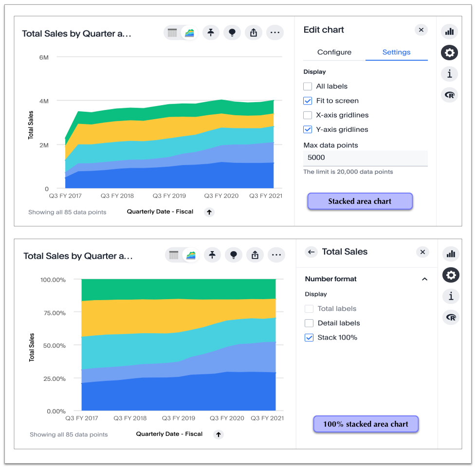This screenshot has height=468, width=476.
Task: Open the Settings tab in Edit chart
Action: click(x=396, y=52)
